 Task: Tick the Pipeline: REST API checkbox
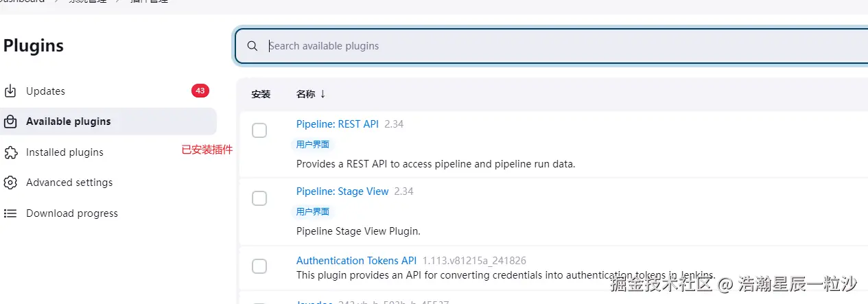[259, 130]
